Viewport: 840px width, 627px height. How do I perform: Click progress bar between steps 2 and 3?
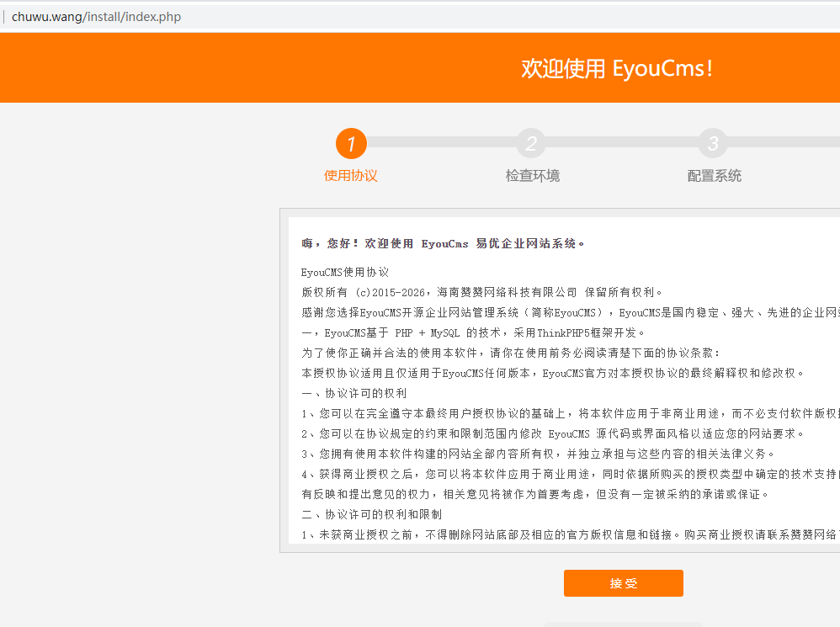pyautogui.click(x=622, y=143)
